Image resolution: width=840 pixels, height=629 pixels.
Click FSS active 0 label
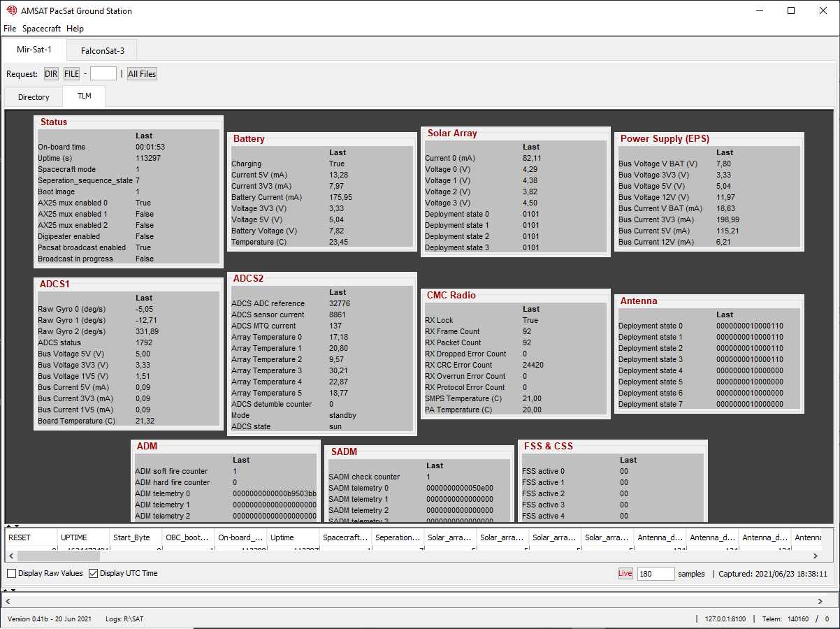(x=543, y=471)
